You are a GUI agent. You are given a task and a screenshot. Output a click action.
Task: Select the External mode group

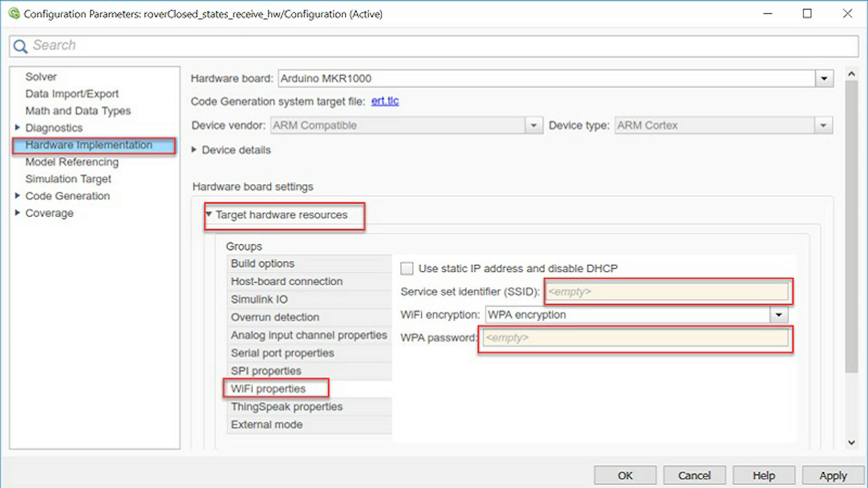[x=309, y=424]
